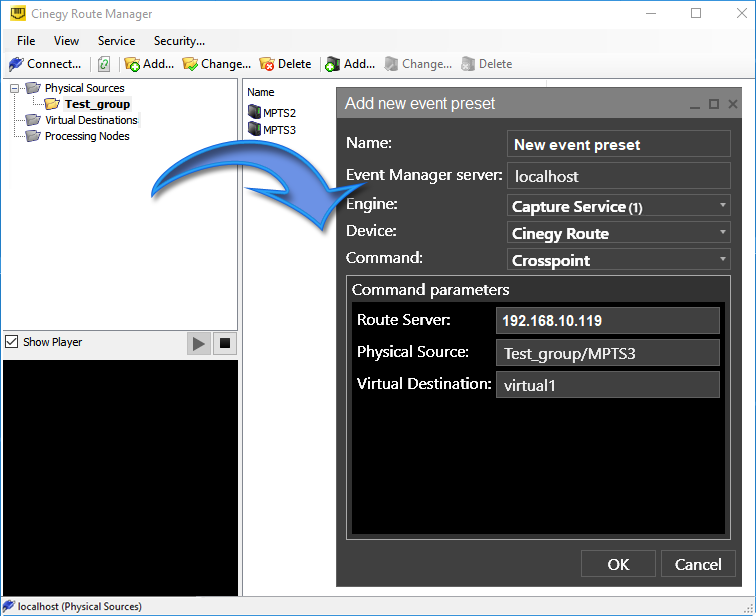Click the Add source device icon
756x616 pixels.
click(x=333, y=64)
